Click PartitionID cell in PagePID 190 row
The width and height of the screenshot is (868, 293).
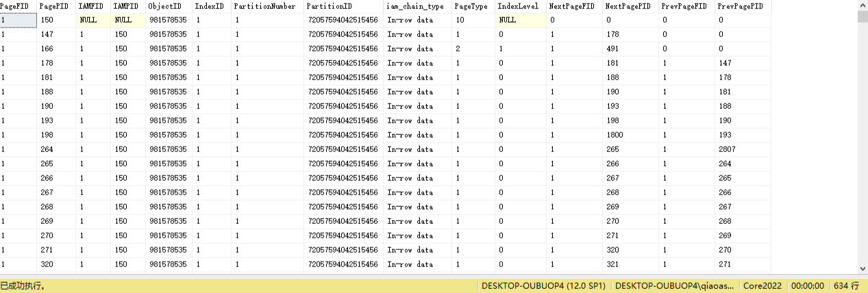(x=344, y=106)
